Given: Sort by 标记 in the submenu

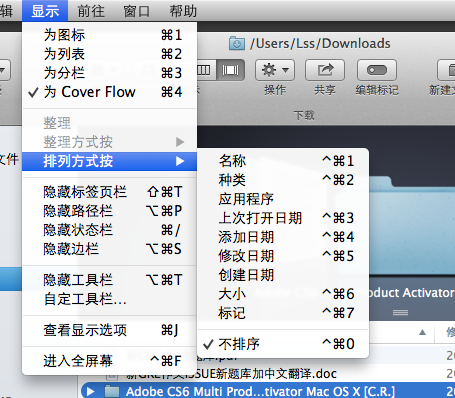Looking at the screenshot, I should [x=283, y=313].
